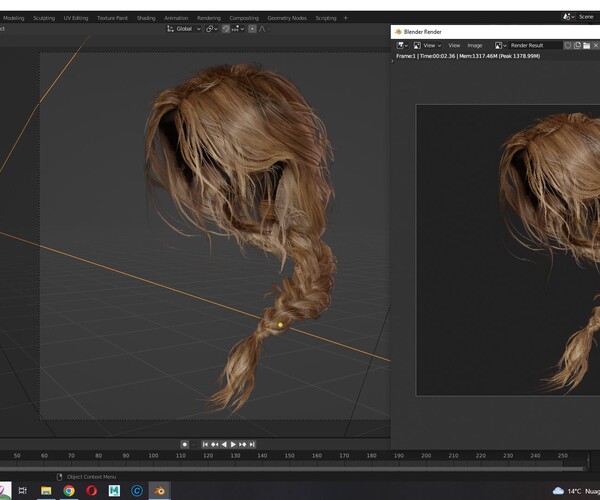
Task: Switch to the UV Editing workspace
Action: point(76,18)
